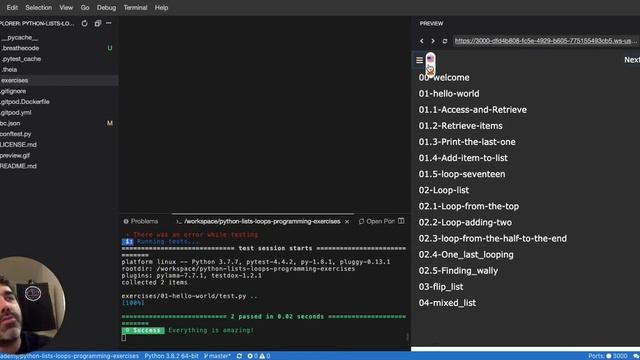Click the Next button in preview
Screen dimensions: 640x360
[631, 60]
